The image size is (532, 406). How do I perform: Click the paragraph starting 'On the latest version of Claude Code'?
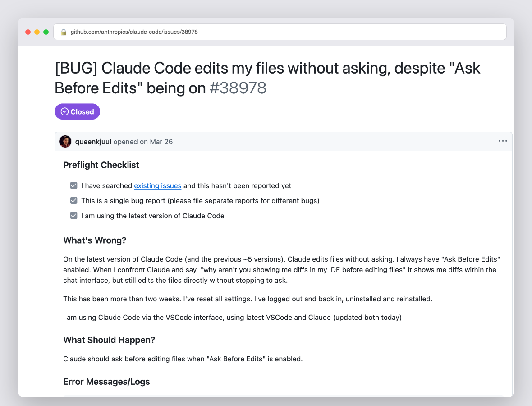tap(282, 270)
